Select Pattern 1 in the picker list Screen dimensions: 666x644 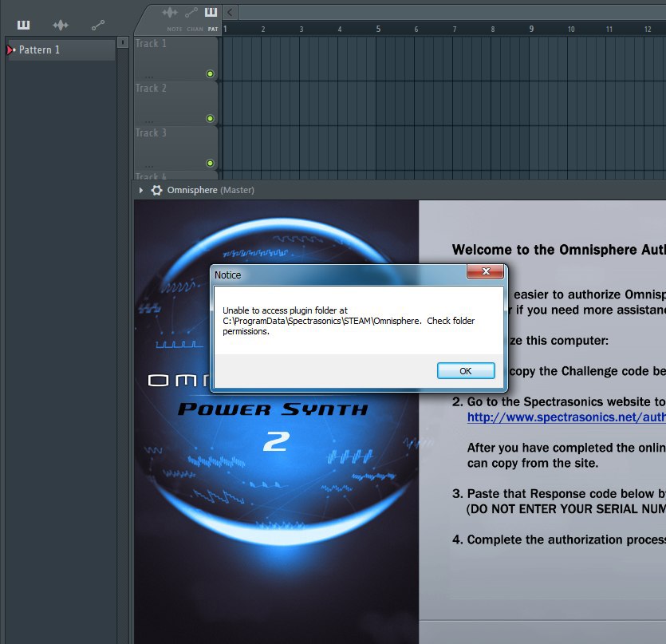61,49
